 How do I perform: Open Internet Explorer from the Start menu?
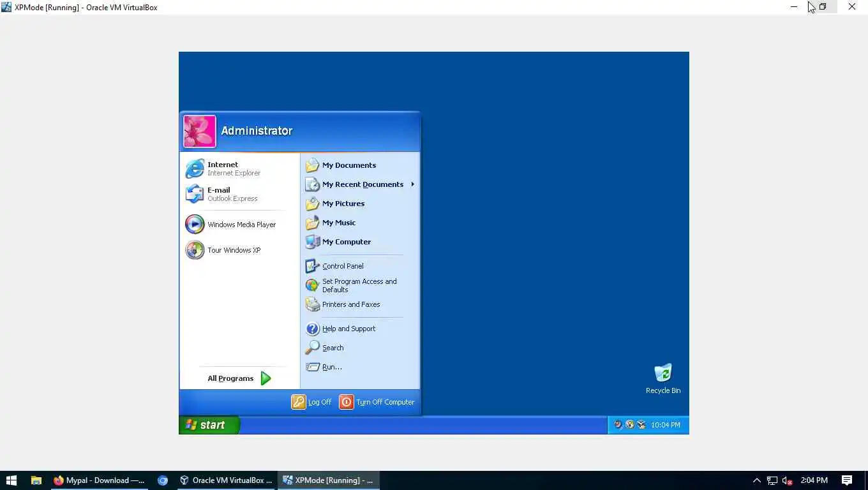click(240, 168)
